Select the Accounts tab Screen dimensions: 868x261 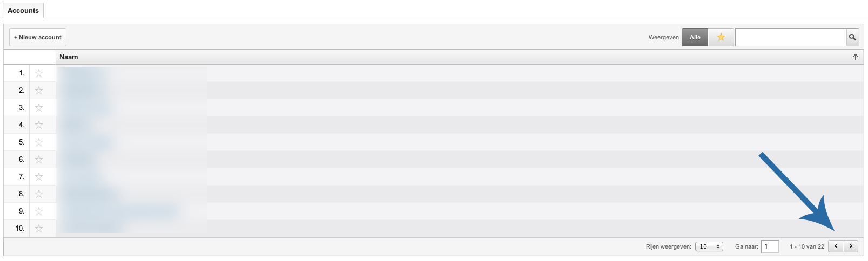[x=23, y=10]
